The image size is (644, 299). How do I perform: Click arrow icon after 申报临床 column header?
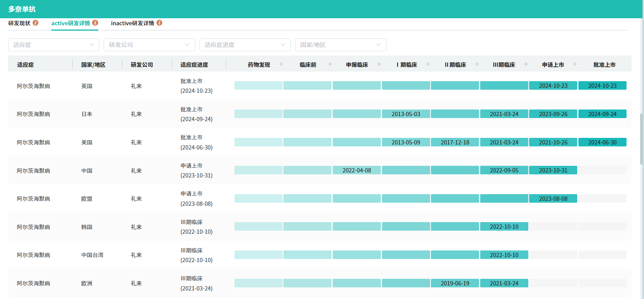[x=379, y=64]
